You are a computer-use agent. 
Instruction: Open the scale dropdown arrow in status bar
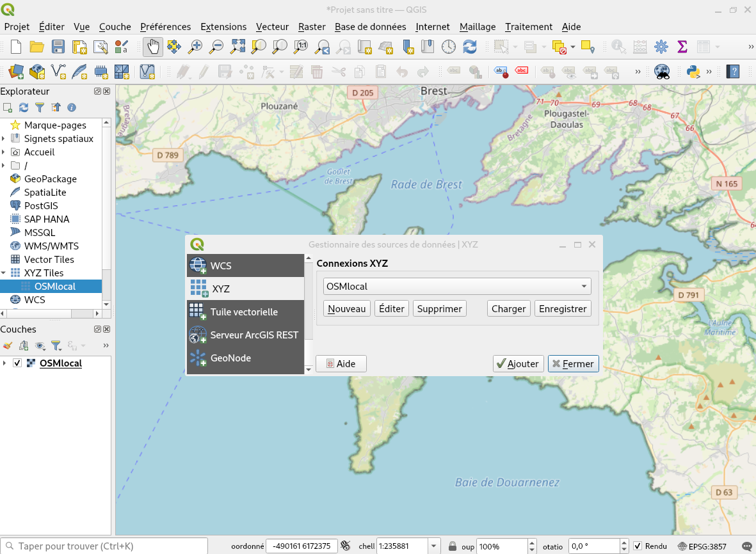[x=433, y=546]
